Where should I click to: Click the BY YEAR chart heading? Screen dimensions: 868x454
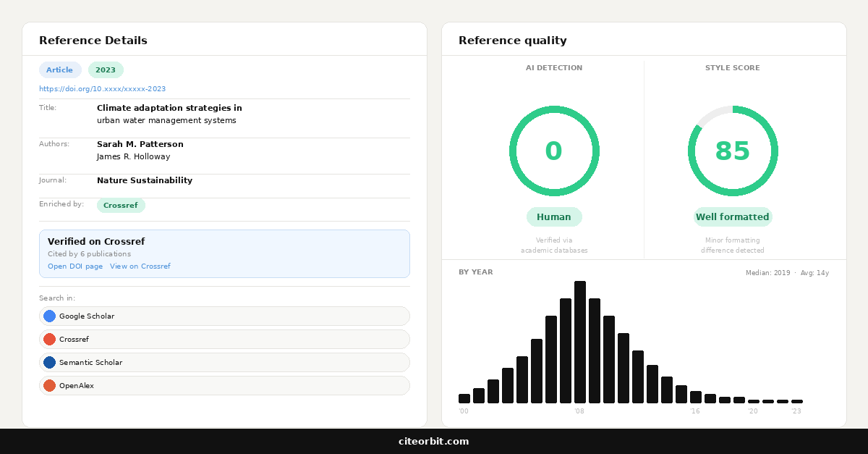pyautogui.click(x=476, y=272)
